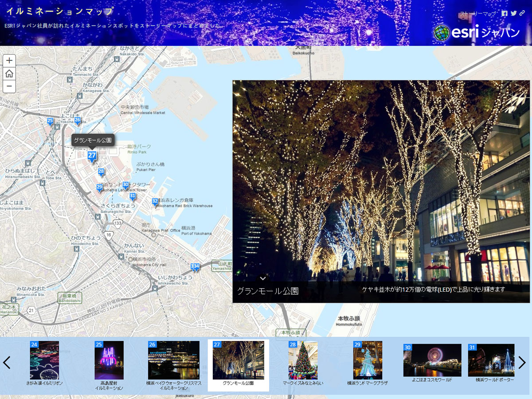Zoom in on the map
Screen dimensions: 532x399
point(9,61)
